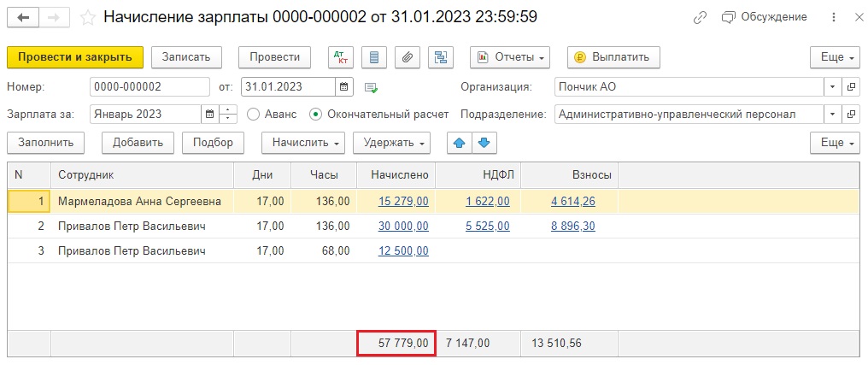Screen dimensions: 868x365
Task: Expand the table toolbar Еще menu
Action: 835,143
